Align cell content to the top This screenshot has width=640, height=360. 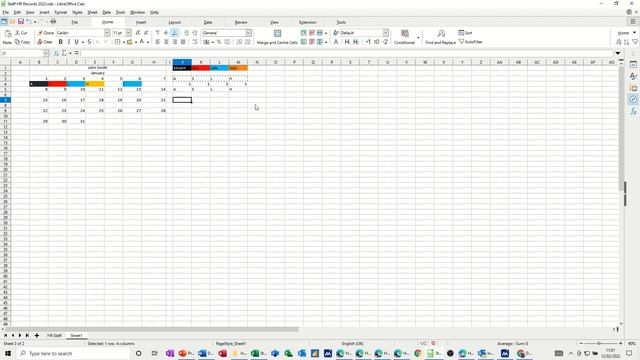(158, 33)
